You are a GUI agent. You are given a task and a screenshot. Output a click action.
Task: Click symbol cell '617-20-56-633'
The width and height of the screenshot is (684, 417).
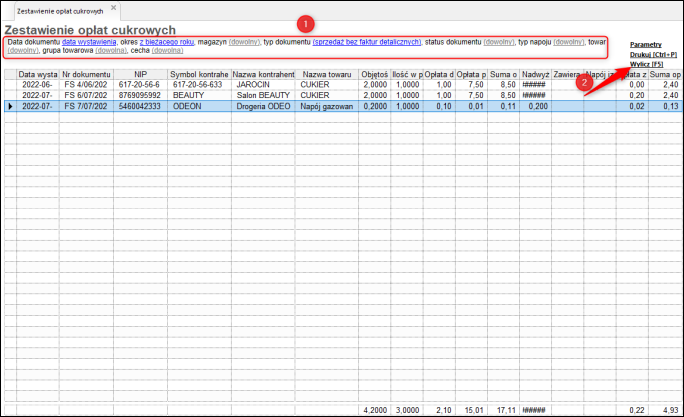tap(199, 85)
